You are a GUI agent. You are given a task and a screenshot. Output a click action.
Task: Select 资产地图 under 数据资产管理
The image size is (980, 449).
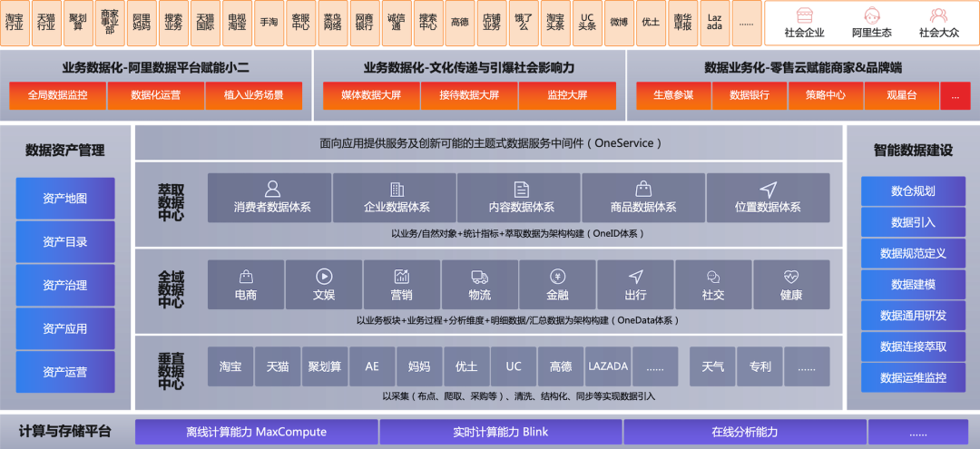pos(65,199)
